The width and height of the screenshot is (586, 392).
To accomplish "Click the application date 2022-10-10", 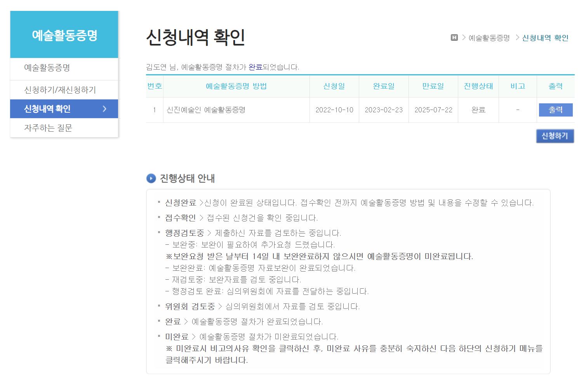I will coord(334,110).
